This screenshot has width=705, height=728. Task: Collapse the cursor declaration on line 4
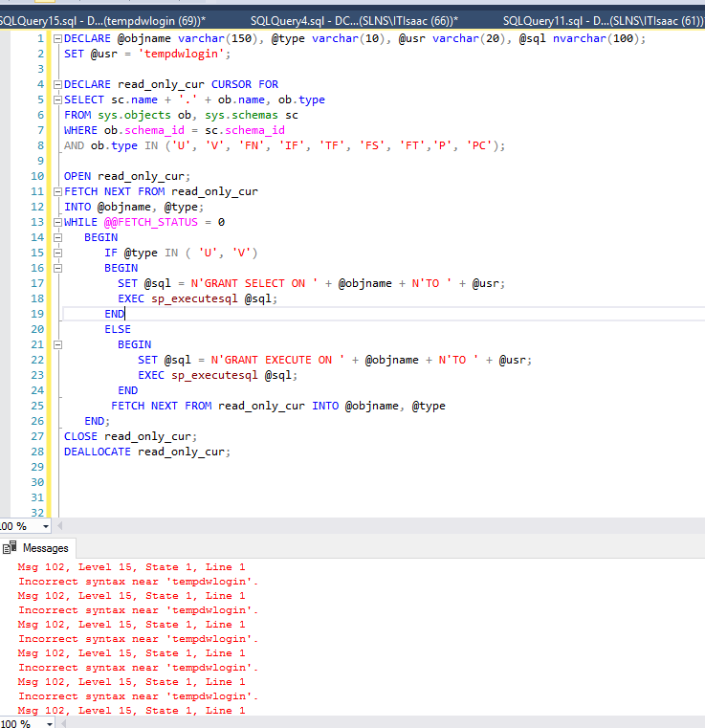tap(58, 84)
